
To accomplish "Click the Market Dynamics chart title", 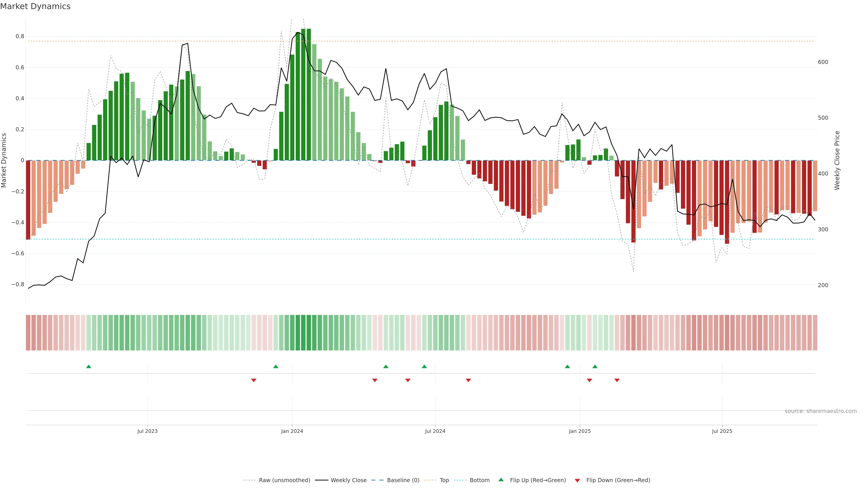I will (x=35, y=6).
